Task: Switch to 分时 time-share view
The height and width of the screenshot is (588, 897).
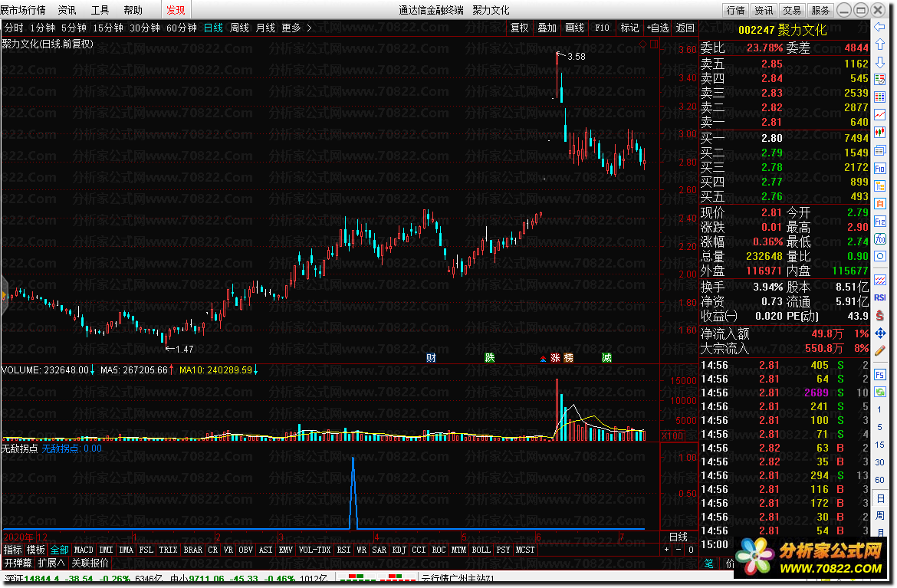Action: [x=14, y=28]
